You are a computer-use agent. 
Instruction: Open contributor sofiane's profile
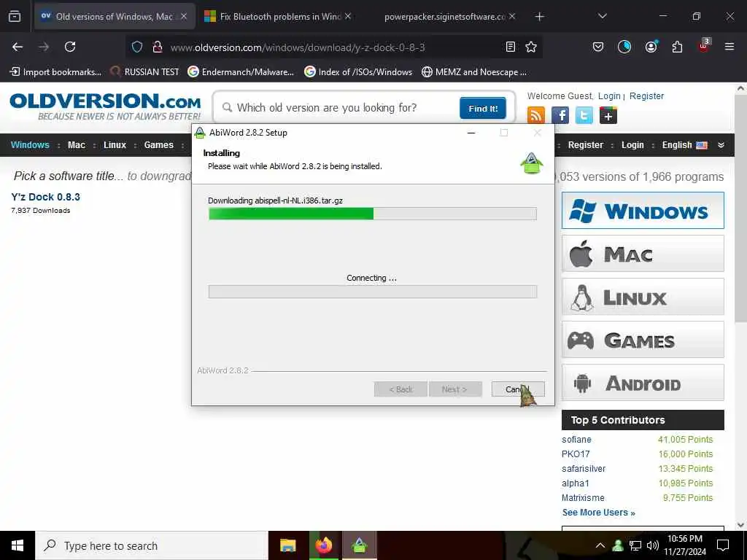click(576, 440)
